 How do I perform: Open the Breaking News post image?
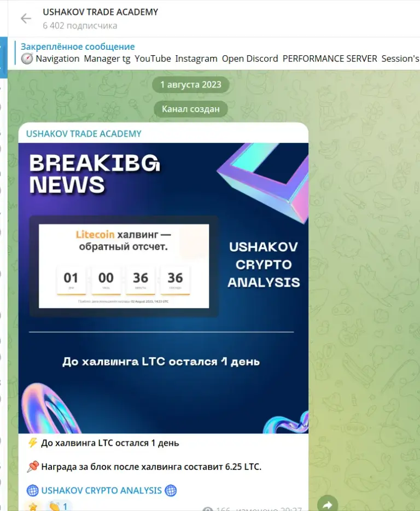coord(164,288)
